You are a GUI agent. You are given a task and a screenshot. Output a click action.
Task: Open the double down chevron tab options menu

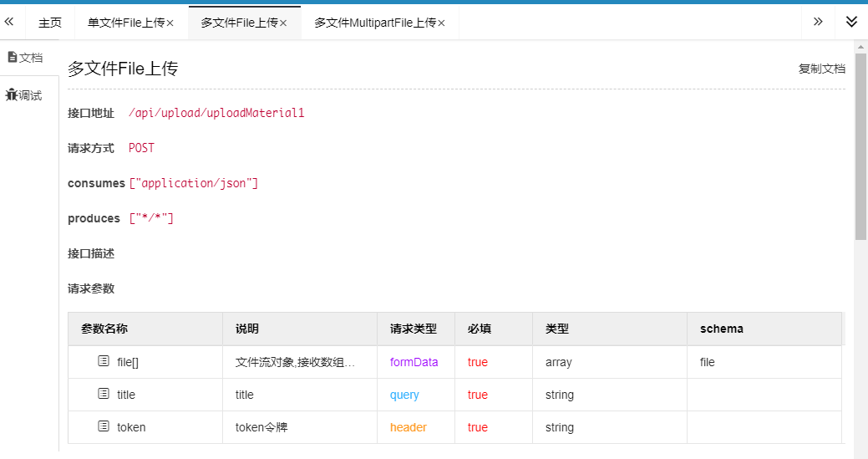[x=851, y=22]
